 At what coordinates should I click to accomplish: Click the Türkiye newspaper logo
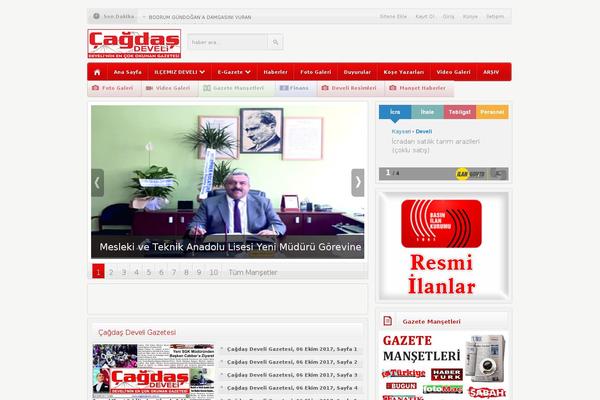point(404,373)
